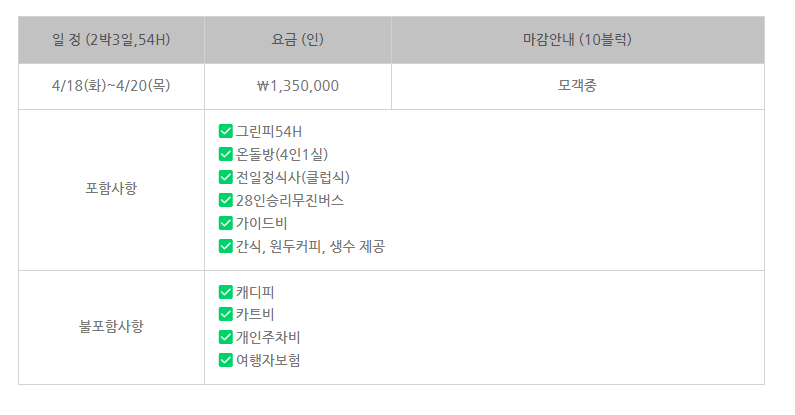Click the green check beside 가이드비
The width and height of the screenshot is (795, 415).
tap(226, 223)
